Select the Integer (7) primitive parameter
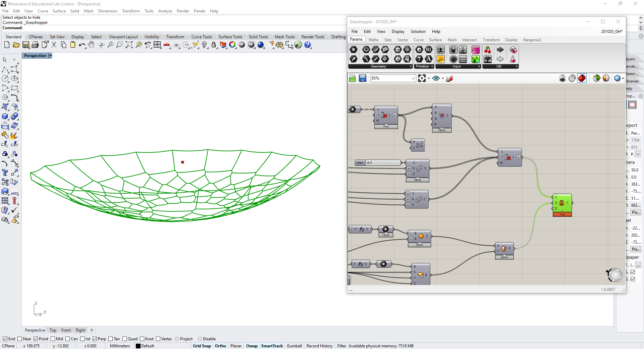This screenshot has height=349, width=644. (x=419, y=59)
